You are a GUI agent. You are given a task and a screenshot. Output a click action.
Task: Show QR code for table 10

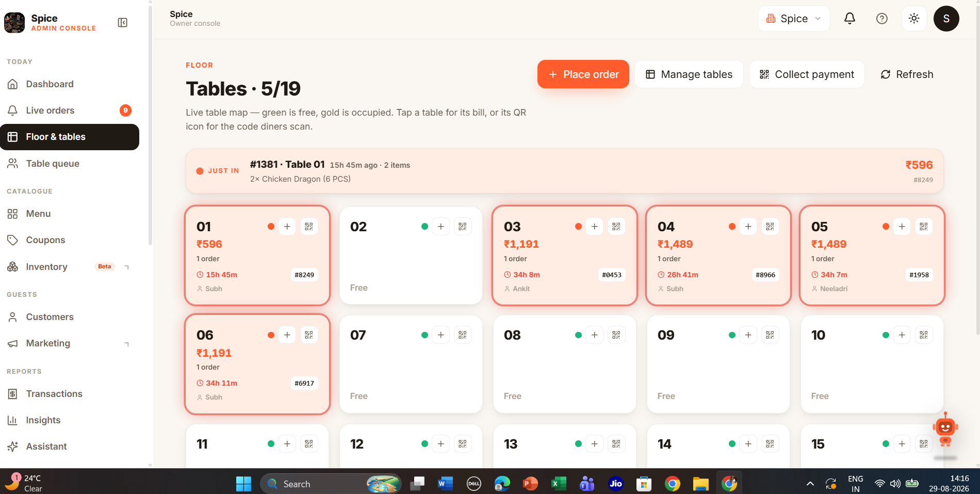(924, 335)
